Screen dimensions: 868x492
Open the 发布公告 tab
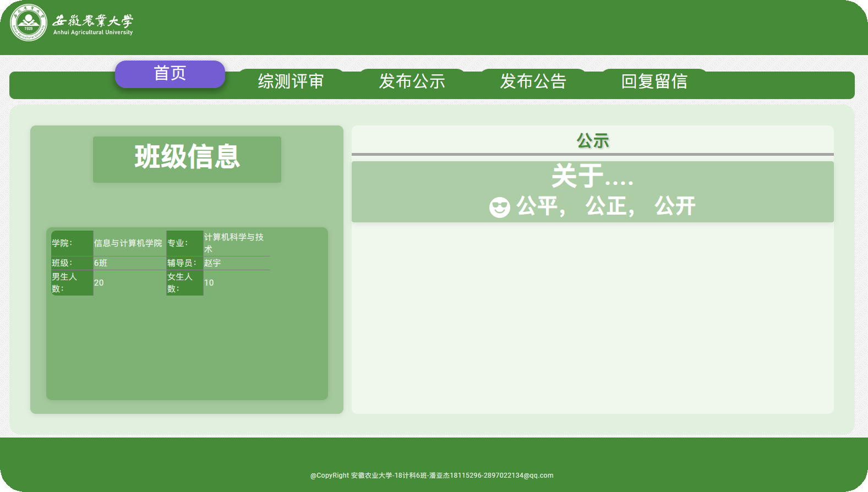coord(533,81)
